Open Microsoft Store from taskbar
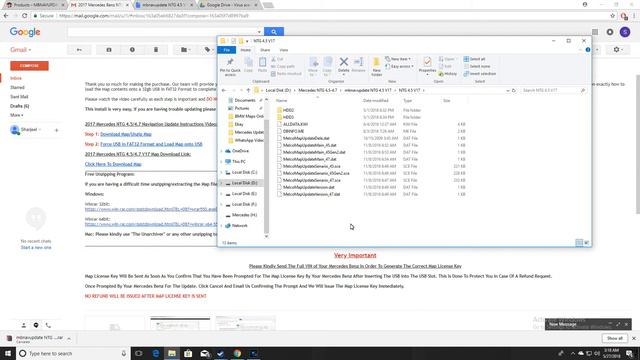 pos(188,353)
